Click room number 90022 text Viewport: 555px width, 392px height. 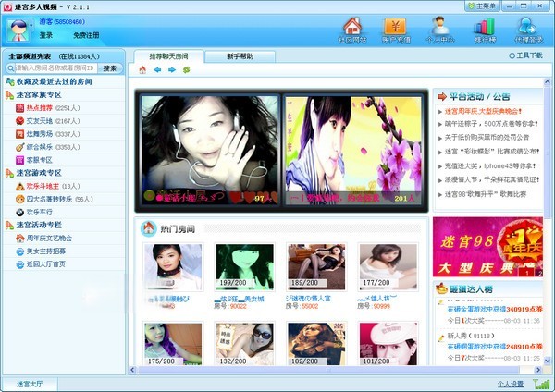(x=238, y=306)
